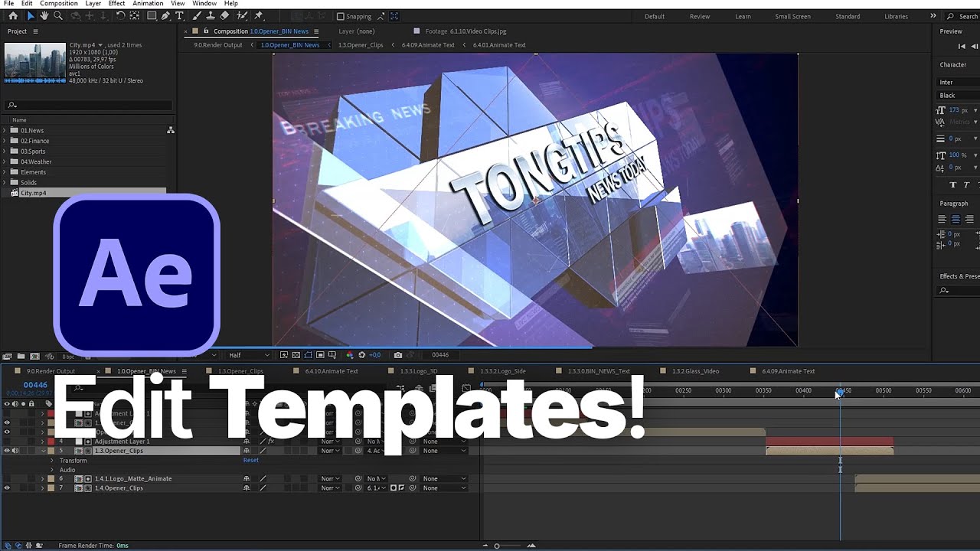Take a snapshot with the camera icon
The image size is (980, 551).
(398, 355)
